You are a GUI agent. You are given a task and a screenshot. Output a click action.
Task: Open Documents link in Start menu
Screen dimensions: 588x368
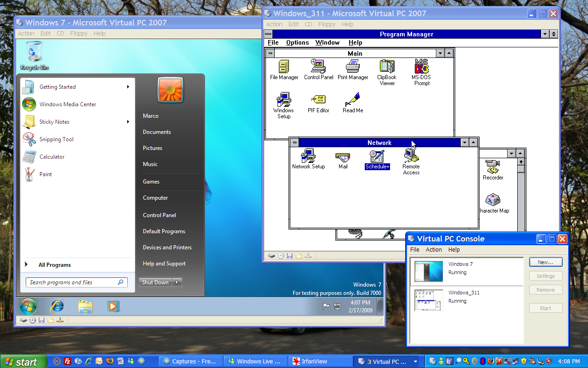point(157,132)
